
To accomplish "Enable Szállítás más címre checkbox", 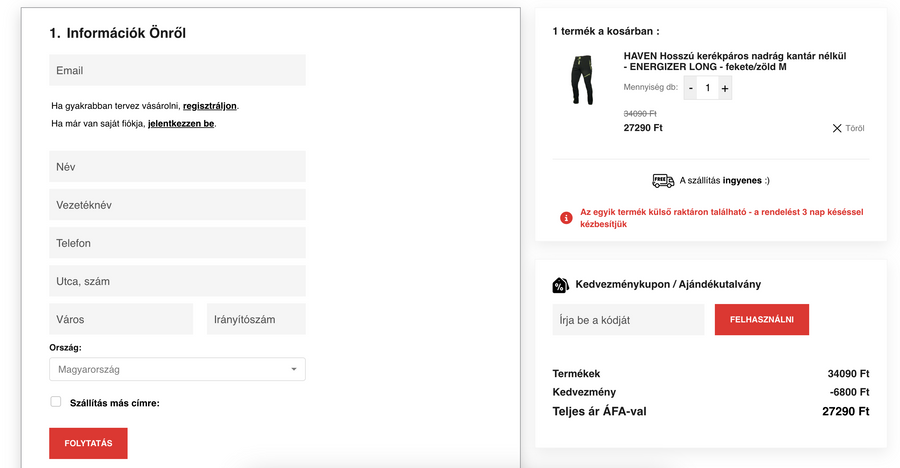I will pos(56,402).
